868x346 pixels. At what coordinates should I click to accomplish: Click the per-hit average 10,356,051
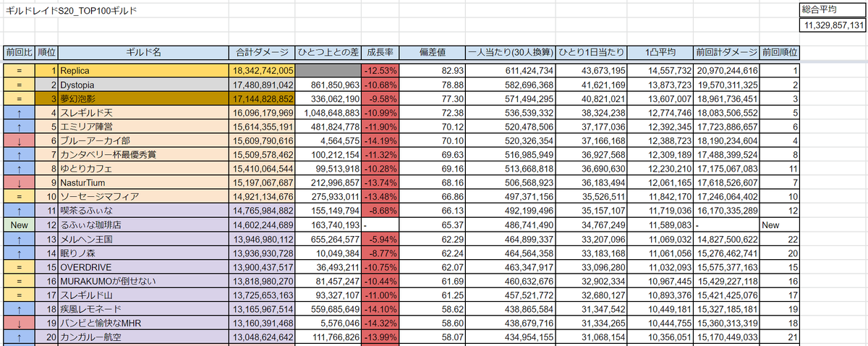pos(661,337)
